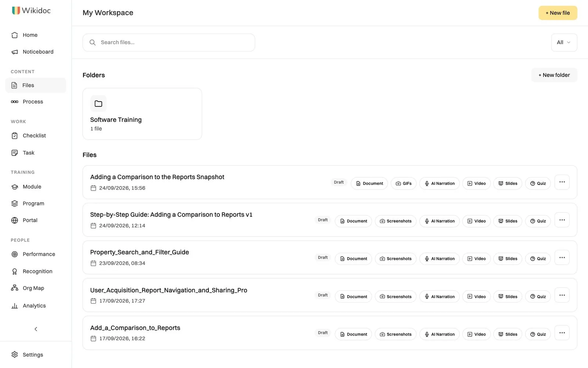
Task: Open the Software Training folder
Action: pyautogui.click(x=142, y=114)
